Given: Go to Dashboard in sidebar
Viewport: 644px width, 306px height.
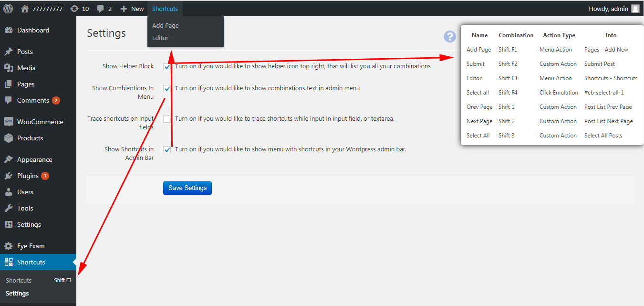Looking at the screenshot, I should click(x=33, y=30).
